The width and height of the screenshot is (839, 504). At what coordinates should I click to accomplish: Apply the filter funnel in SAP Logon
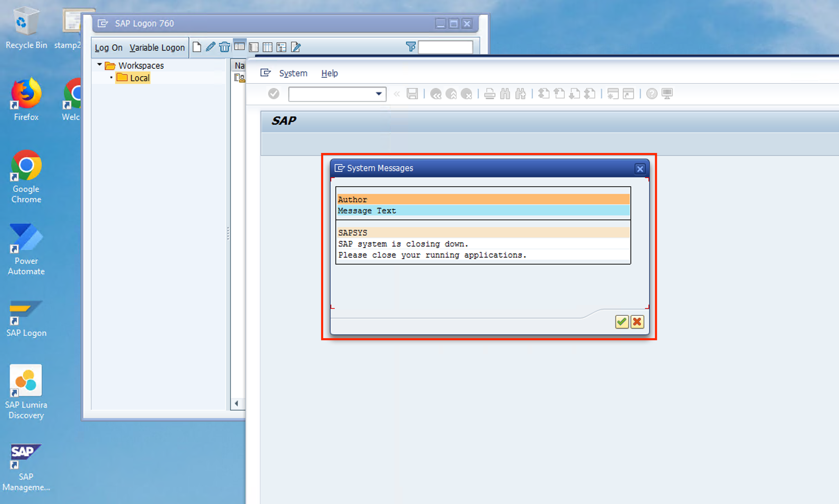tap(411, 47)
